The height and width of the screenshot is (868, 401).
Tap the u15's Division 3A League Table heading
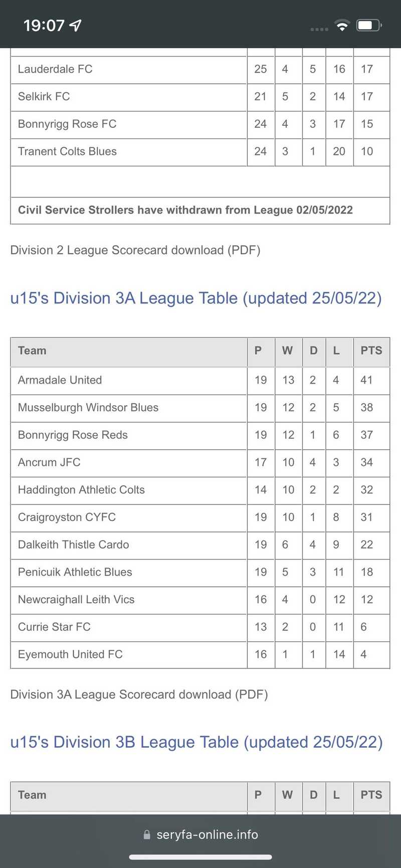pos(196,298)
